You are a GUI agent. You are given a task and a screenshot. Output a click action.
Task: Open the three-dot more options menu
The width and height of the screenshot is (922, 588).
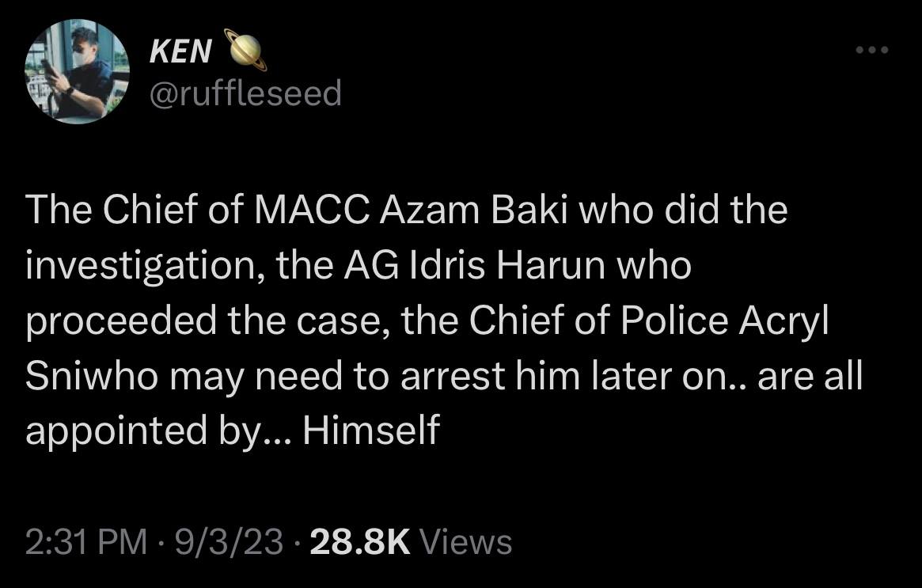pyautogui.click(x=872, y=51)
